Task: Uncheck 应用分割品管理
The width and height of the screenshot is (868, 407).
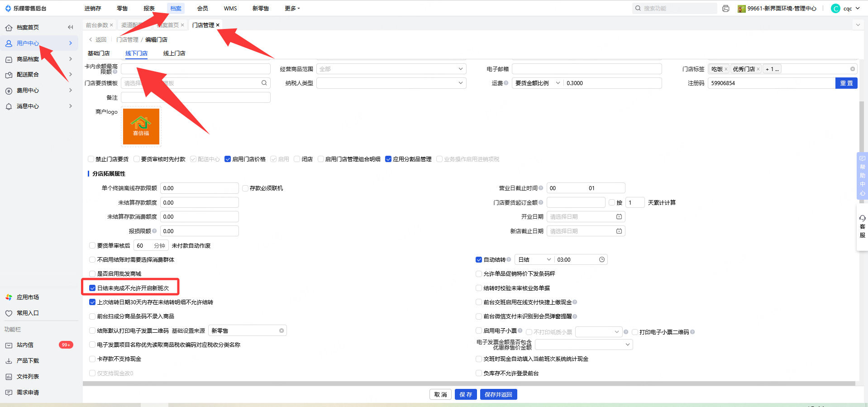Action: tap(388, 159)
